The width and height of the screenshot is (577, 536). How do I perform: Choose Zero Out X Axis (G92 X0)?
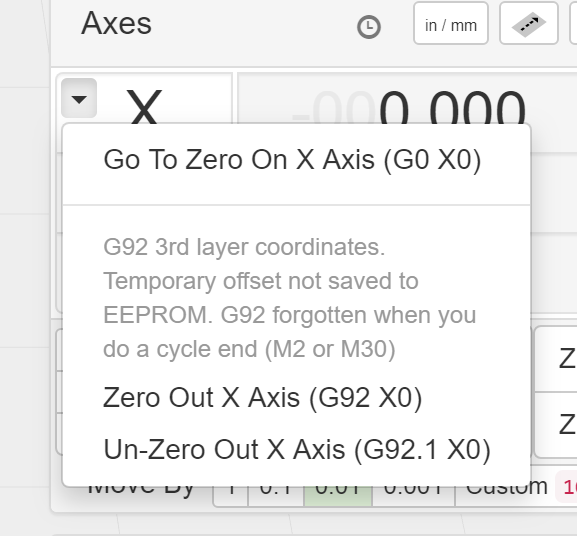tap(263, 398)
